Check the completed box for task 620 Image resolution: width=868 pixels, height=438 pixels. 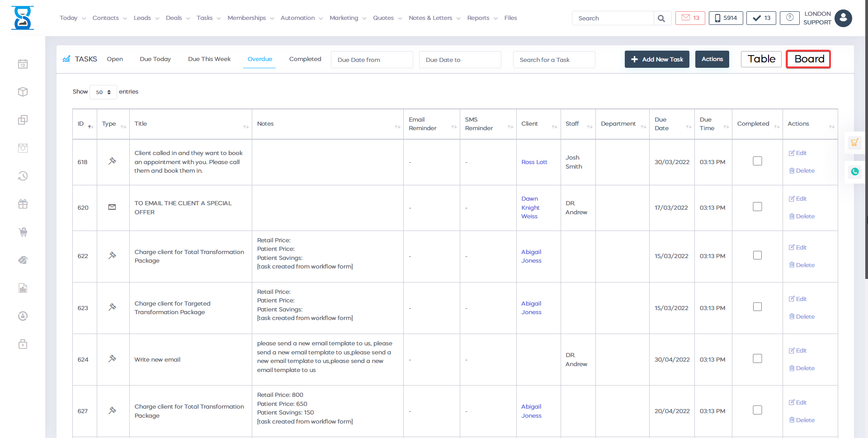coord(757,207)
